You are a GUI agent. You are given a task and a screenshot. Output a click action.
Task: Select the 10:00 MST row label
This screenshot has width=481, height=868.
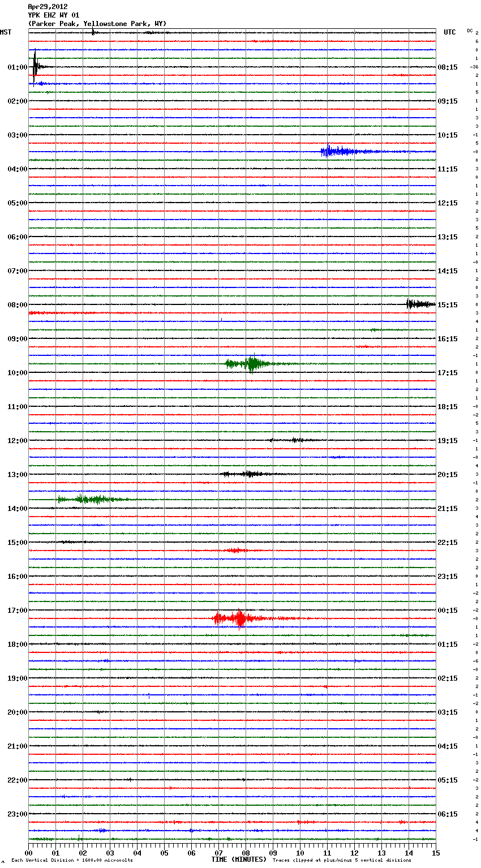tap(18, 373)
